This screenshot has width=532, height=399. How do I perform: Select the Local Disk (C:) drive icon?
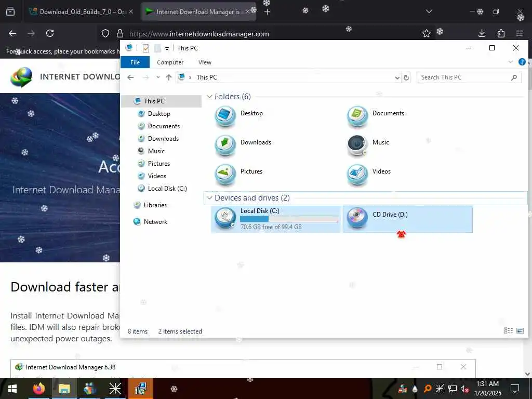[x=225, y=218]
